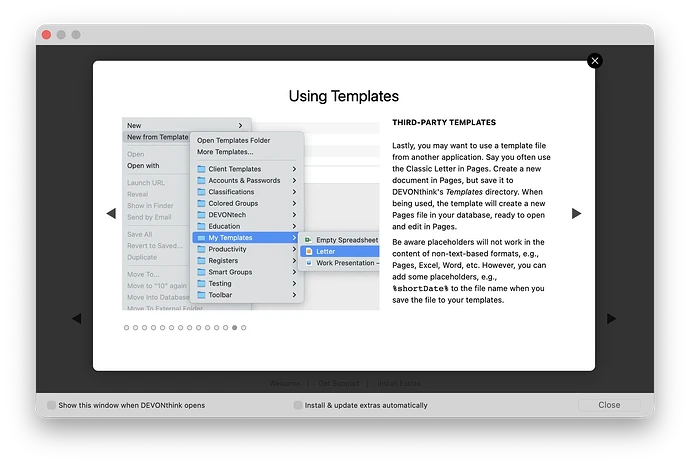Click the Using Templates title
Image resolution: width=690 pixels, height=465 pixels.
click(344, 96)
